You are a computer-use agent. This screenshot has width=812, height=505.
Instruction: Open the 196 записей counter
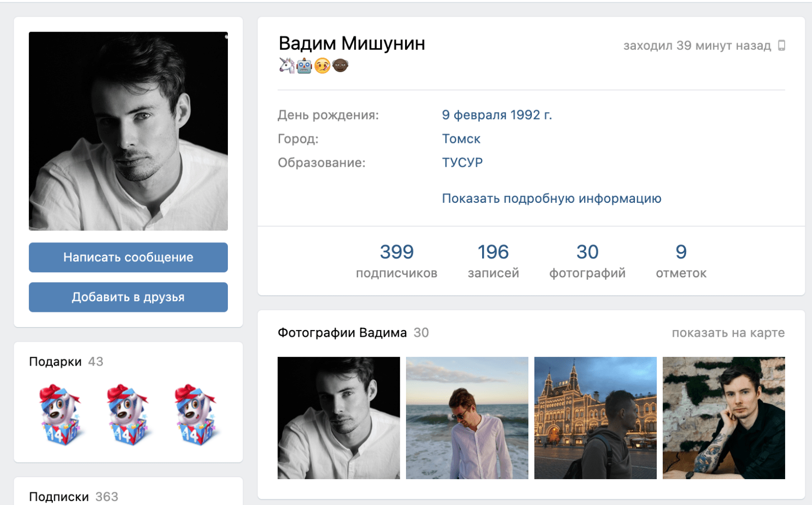tap(493, 261)
